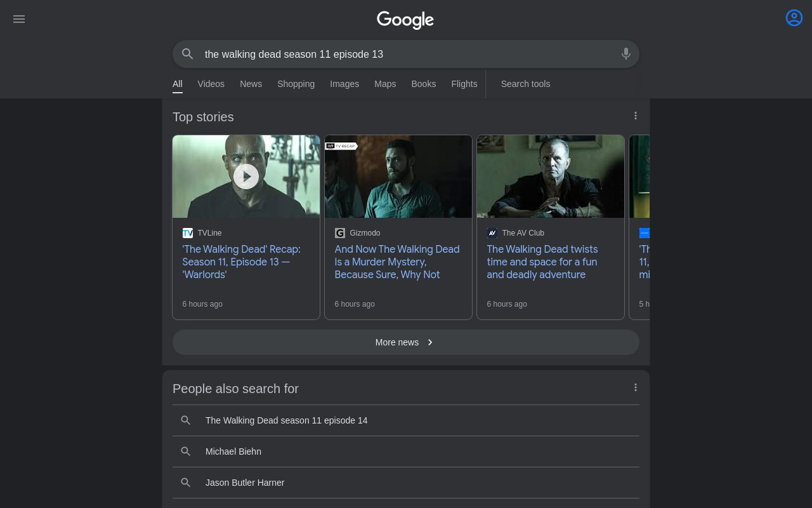This screenshot has height=508, width=812.
Task: Click '6 hours ago' under TVLine story
Action: click(x=202, y=304)
